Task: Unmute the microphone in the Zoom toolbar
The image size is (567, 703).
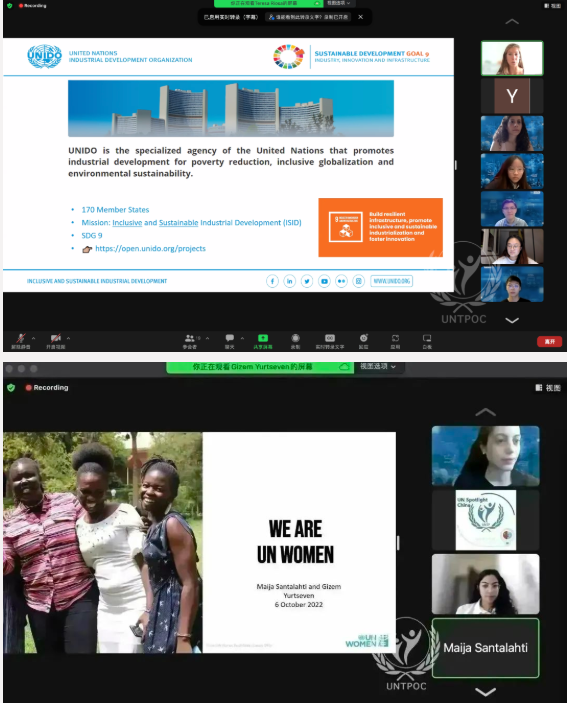Action: click(x=21, y=338)
